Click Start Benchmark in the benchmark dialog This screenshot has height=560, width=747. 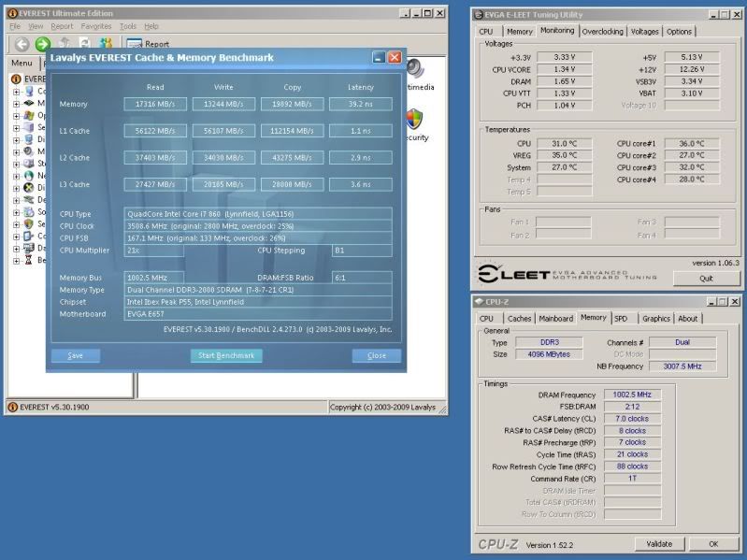point(226,355)
